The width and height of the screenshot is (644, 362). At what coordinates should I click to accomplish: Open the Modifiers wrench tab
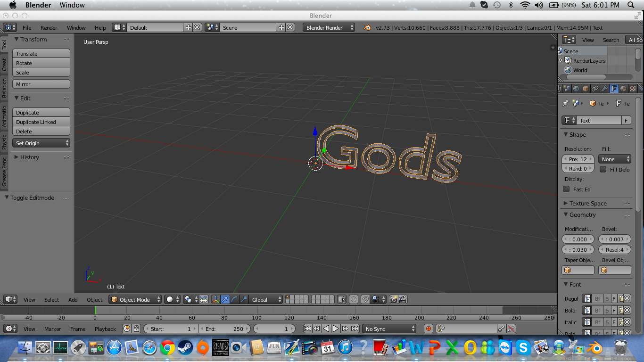(x=604, y=89)
